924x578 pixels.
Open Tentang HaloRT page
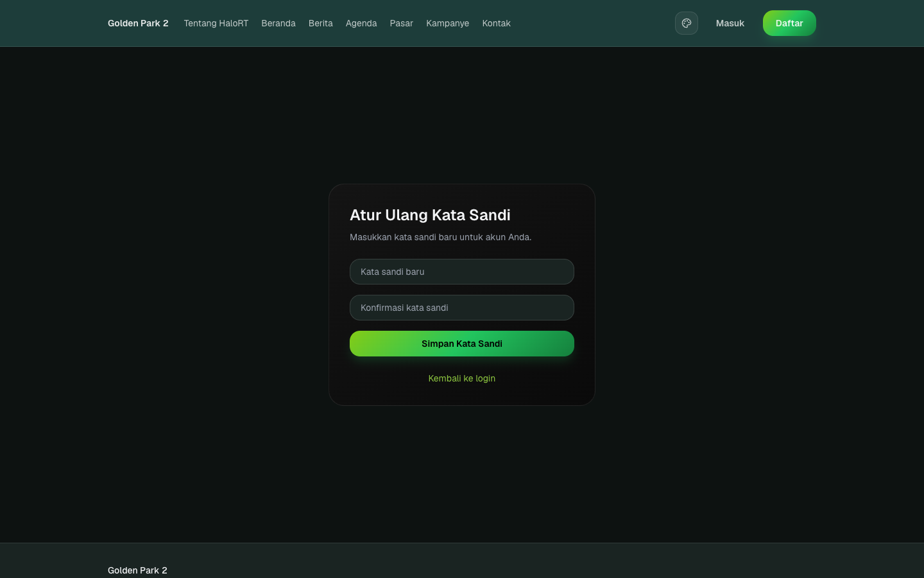216,23
